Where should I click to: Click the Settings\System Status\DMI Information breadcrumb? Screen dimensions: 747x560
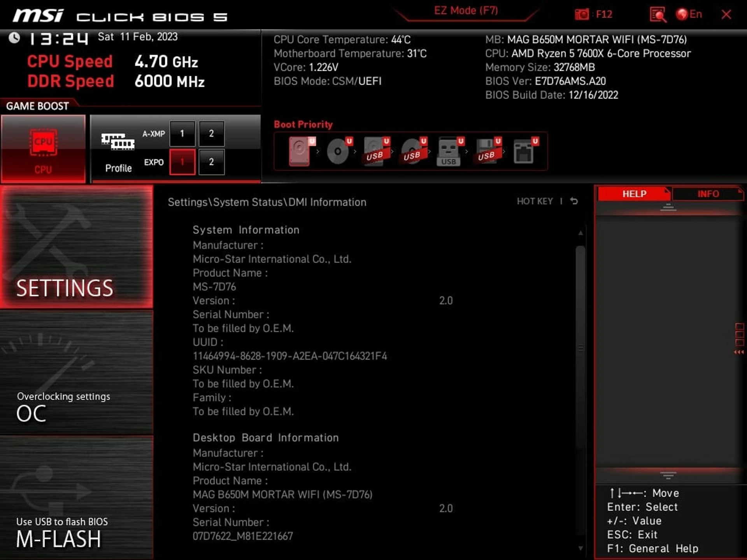coord(267,202)
